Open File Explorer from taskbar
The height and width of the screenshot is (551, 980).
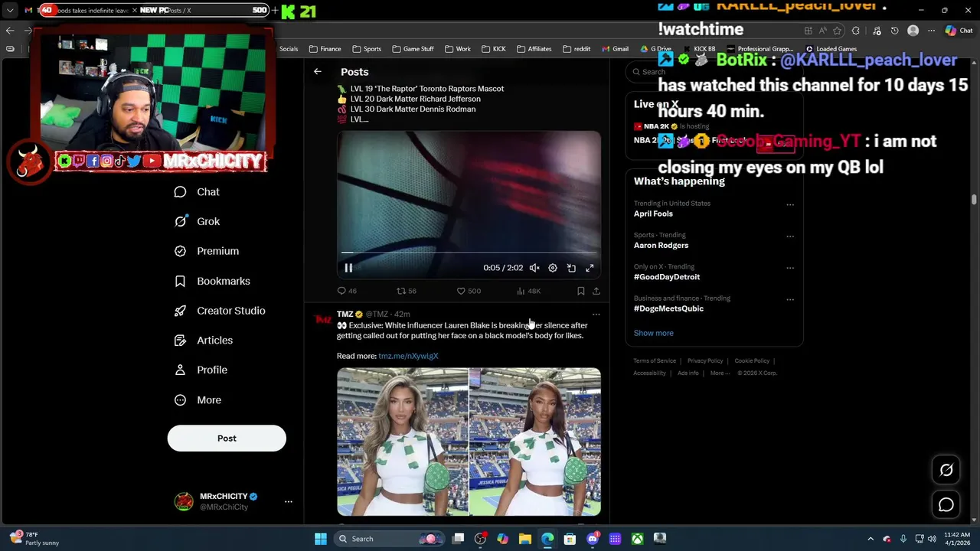pyautogui.click(x=525, y=539)
